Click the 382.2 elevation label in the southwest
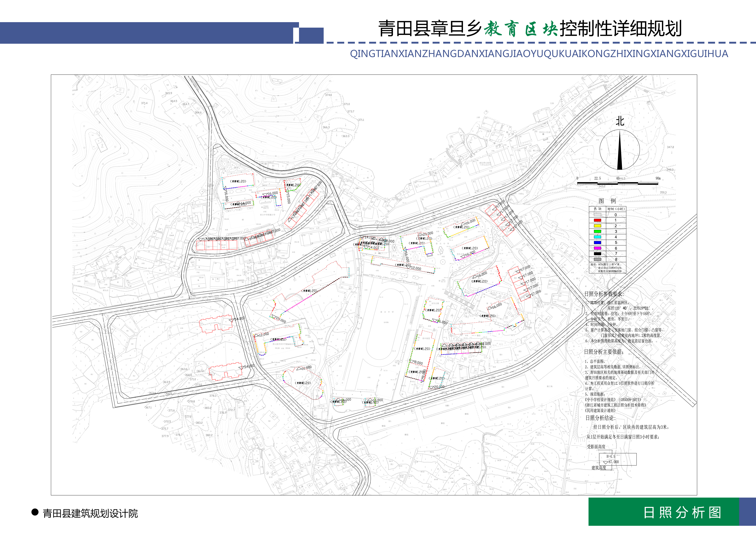This screenshot has height=534, width=756. [x=209, y=435]
